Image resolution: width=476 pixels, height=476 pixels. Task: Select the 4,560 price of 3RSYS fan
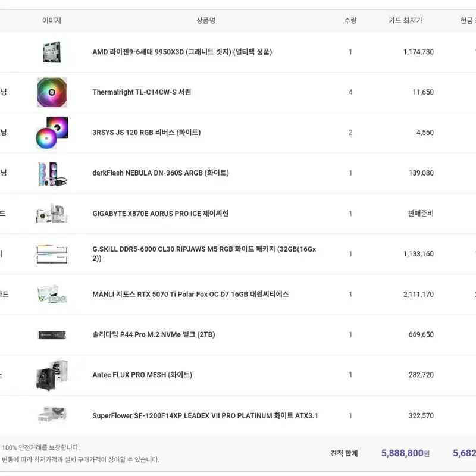(x=425, y=133)
